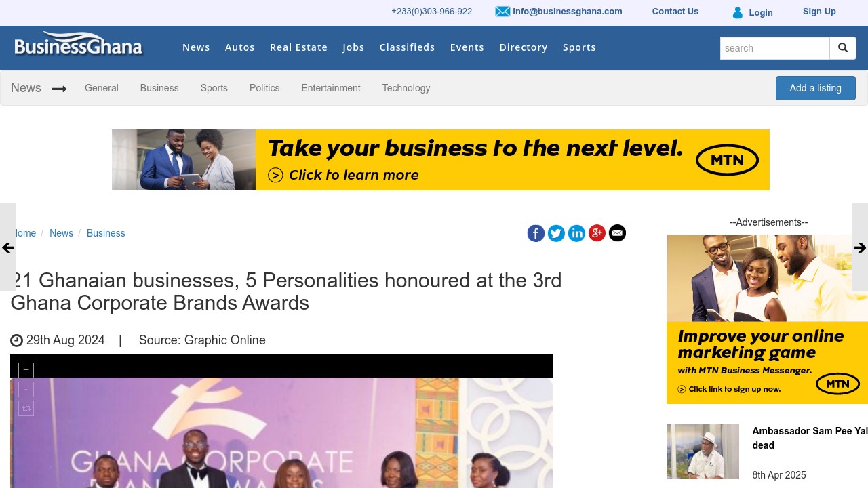Share article on LinkedIn
This screenshot has width=868, height=488.
[576, 233]
